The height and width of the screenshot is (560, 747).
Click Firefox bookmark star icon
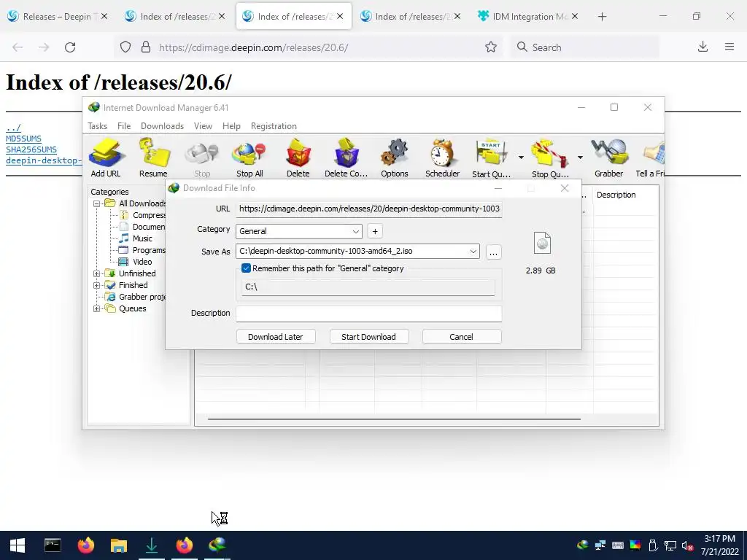click(x=491, y=47)
